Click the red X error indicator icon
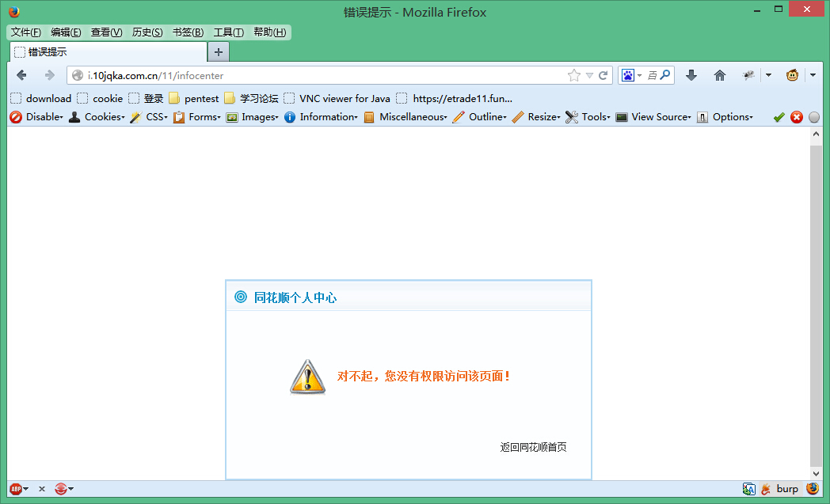Viewport: 830px width, 504px height. (797, 117)
